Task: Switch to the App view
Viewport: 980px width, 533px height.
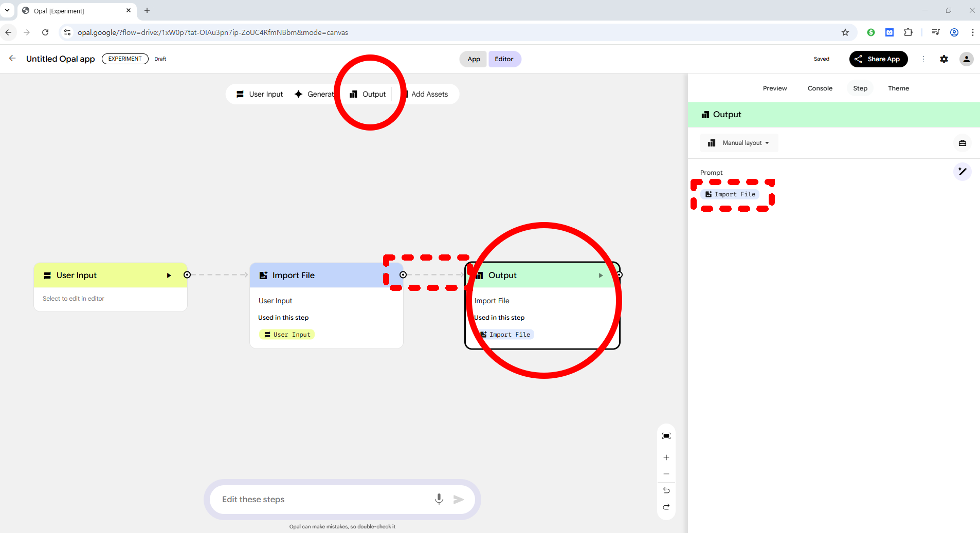Action: 474,59
